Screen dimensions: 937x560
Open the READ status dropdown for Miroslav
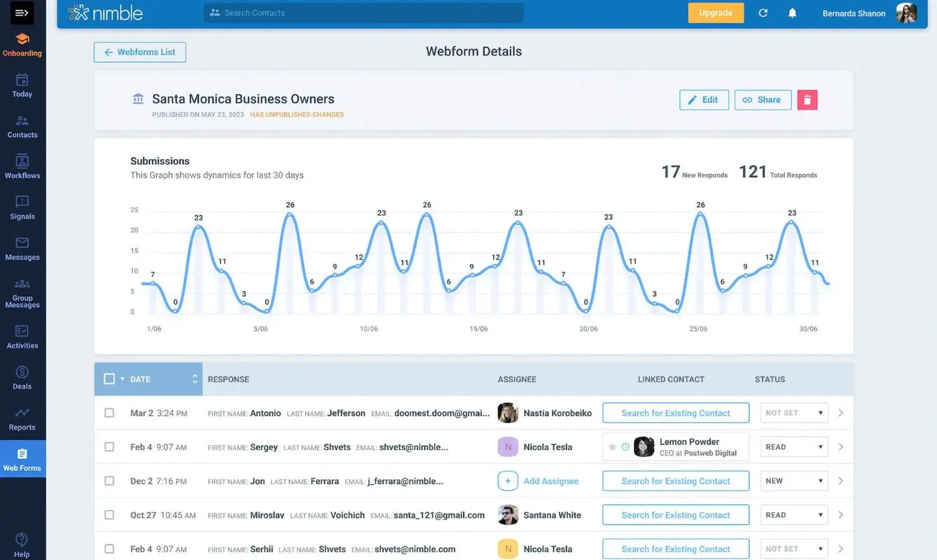click(x=794, y=515)
